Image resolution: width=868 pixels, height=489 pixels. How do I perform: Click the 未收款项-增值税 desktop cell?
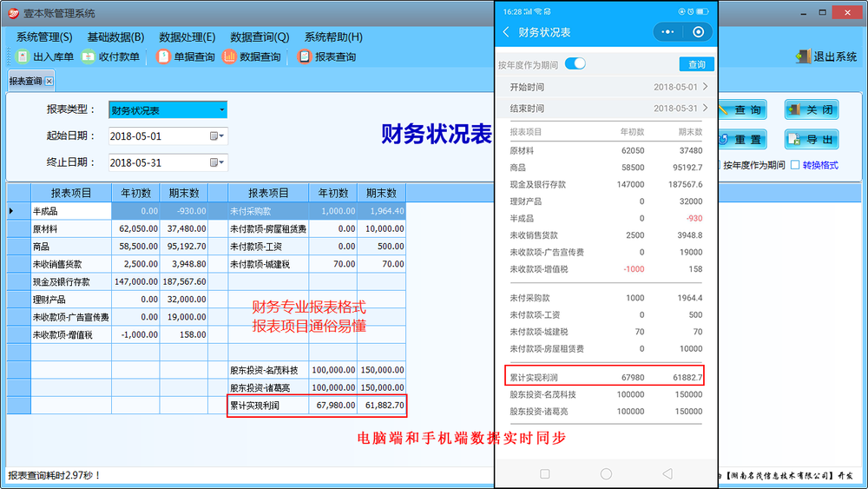click(71, 335)
